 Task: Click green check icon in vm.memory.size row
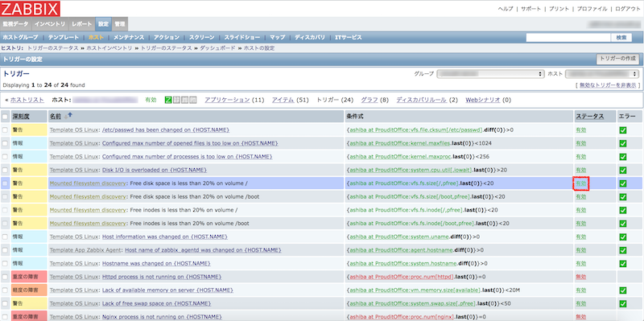tap(623, 290)
